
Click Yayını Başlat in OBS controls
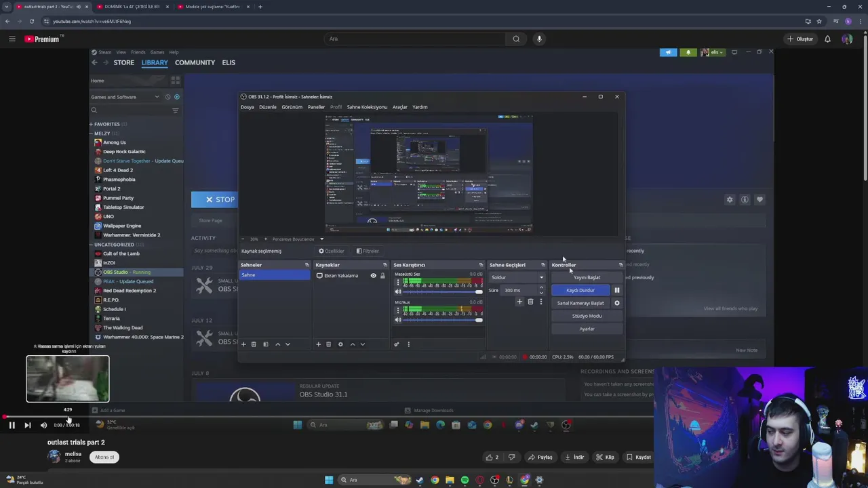[x=587, y=277]
